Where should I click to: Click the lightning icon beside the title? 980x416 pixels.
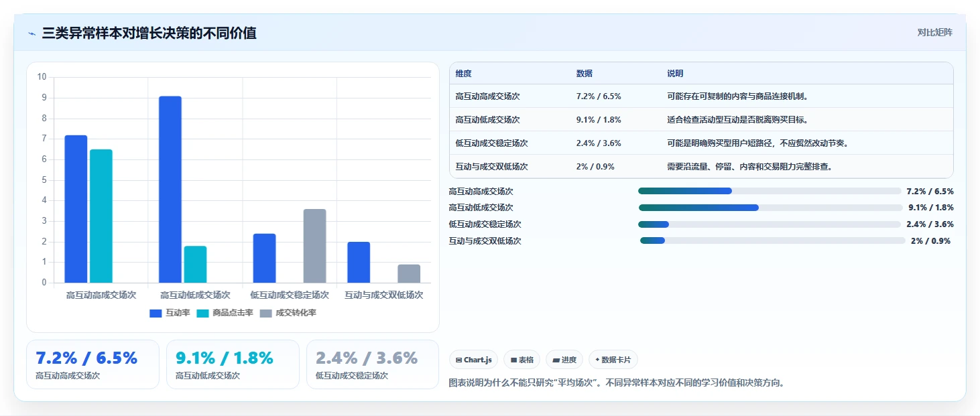click(32, 33)
